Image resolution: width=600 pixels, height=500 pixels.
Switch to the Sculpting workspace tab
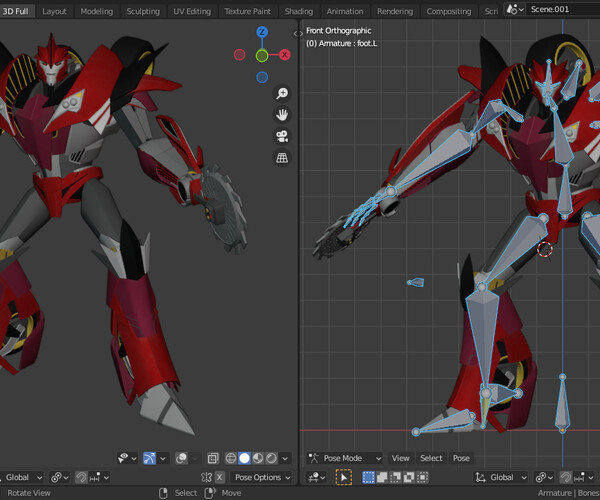[143, 11]
